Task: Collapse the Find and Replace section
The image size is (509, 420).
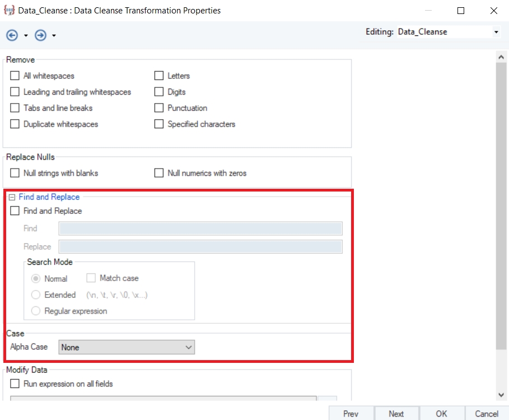Action: pos(12,197)
